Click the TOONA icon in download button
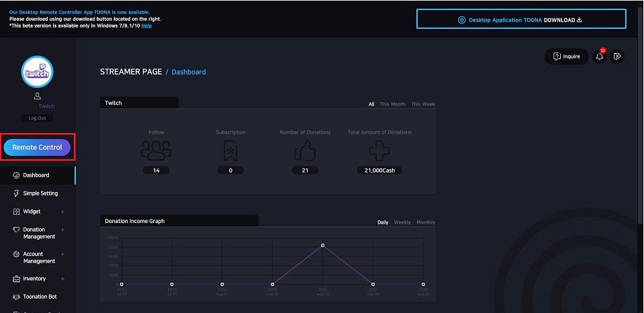This screenshot has width=644, height=313. 461,19
